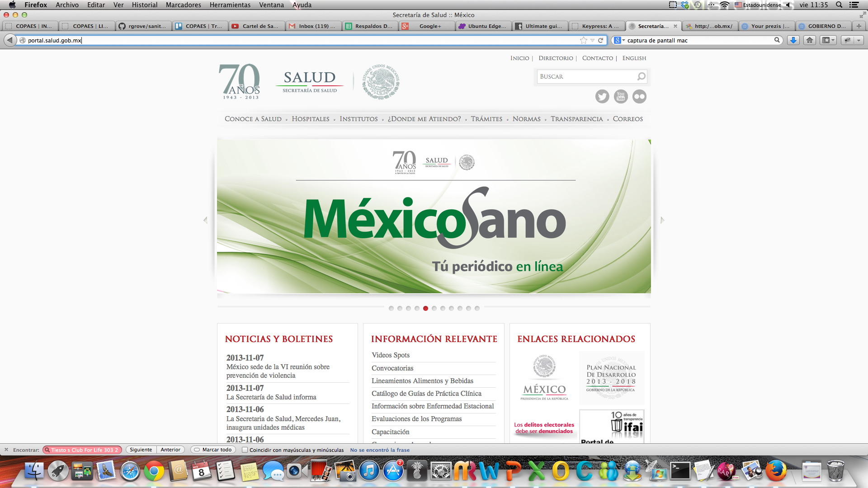The height and width of the screenshot is (488, 868).
Task: Bookmark this page with the star icon
Action: pyautogui.click(x=584, y=40)
